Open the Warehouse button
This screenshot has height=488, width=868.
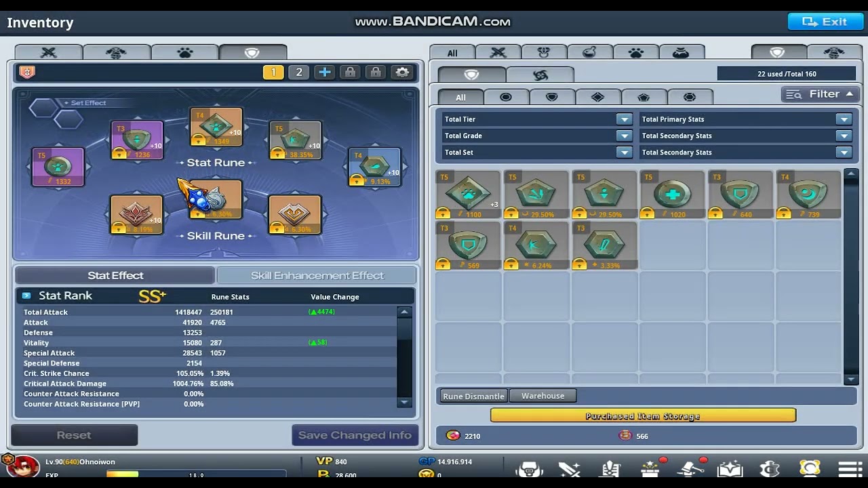click(x=542, y=396)
